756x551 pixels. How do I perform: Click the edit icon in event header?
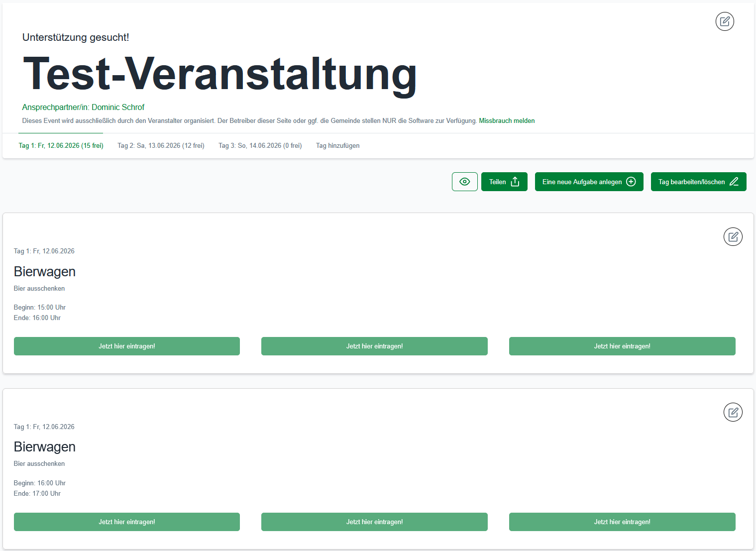click(725, 21)
